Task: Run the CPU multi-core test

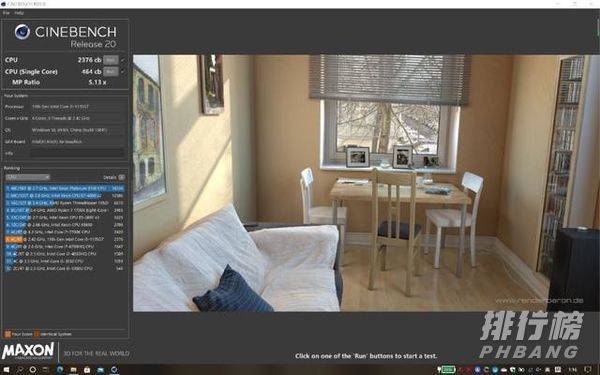Action: coord(111,60)
